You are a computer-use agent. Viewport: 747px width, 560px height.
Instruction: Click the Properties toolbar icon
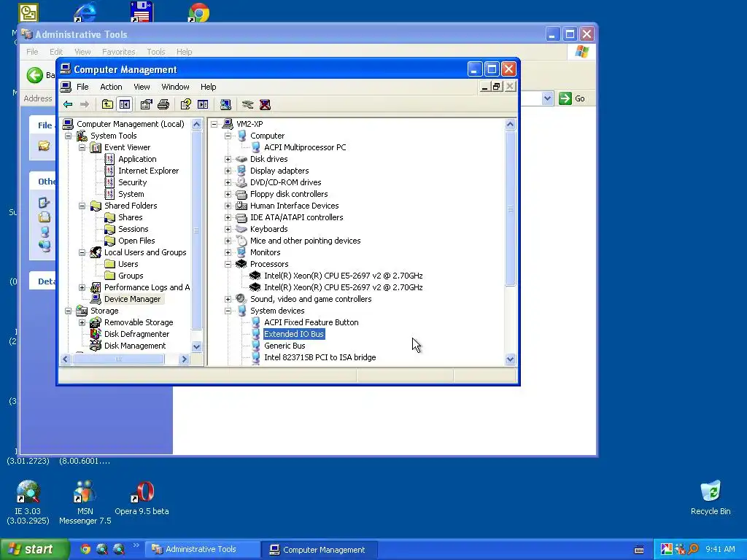[x=146, y=104]
